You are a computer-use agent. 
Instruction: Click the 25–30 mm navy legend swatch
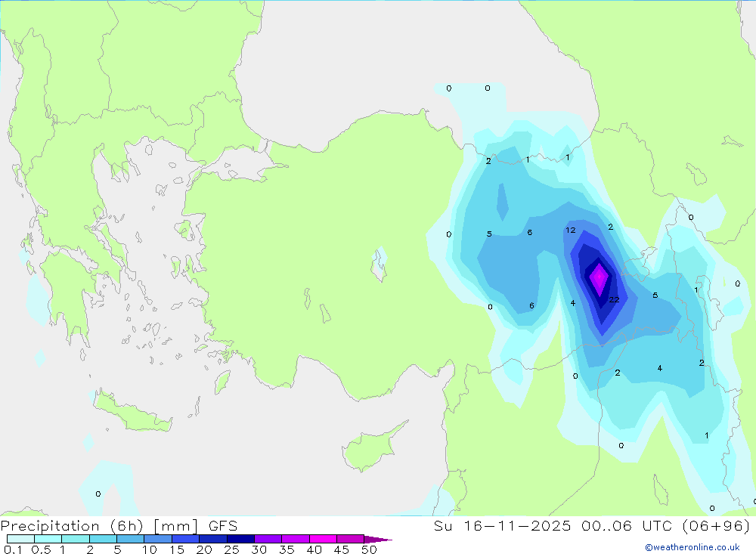tap(240, 539)
